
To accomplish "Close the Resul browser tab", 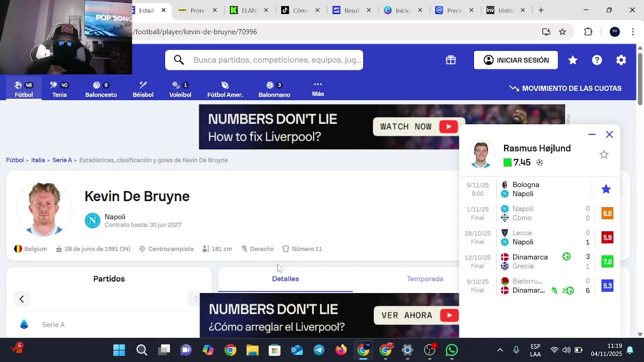I will pos(369,10).
